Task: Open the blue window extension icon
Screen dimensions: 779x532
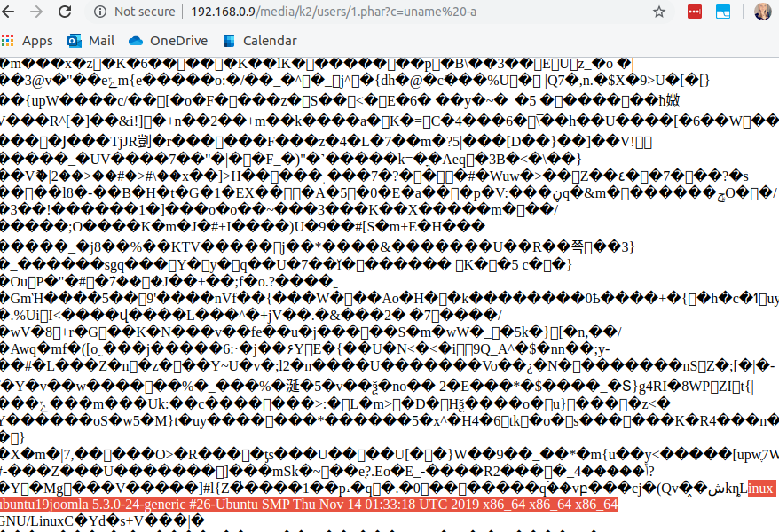Action: click(x=723, y=12)
